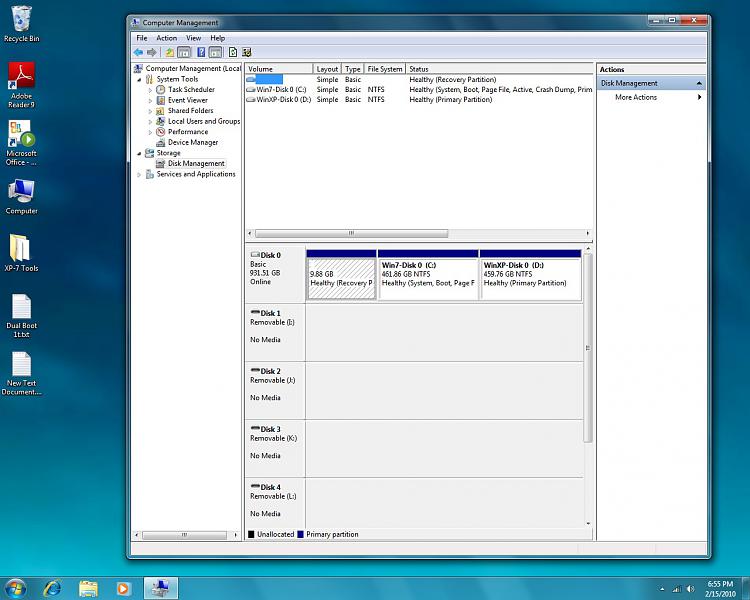Collapse the System Tools node arrow
The image size is (750, 600).
(139, 80)
